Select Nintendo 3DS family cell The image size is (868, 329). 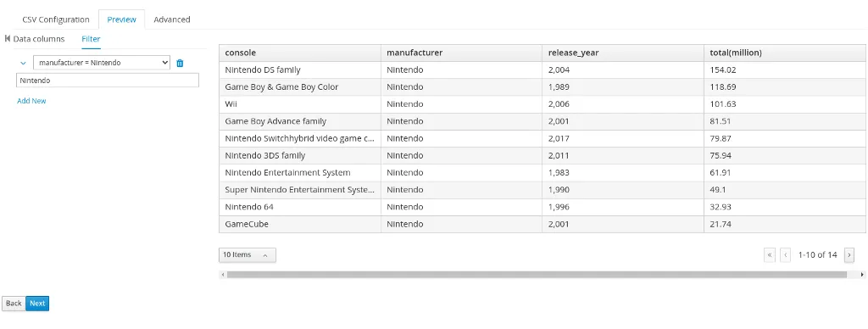299,156
